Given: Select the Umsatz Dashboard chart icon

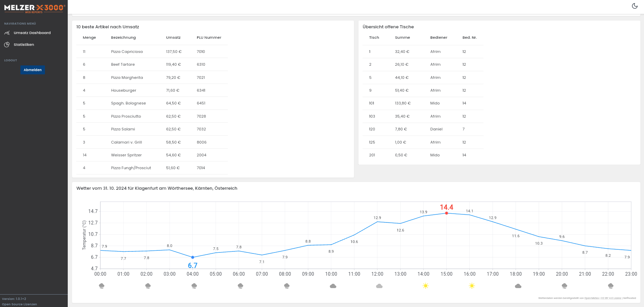Looking at the screenshot, I should click(7, 33).
